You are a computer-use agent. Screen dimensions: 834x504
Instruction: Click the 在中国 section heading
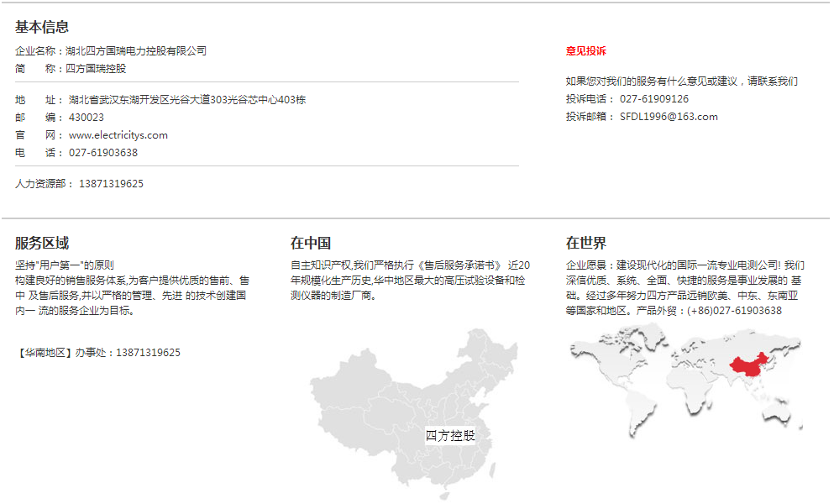311,244
